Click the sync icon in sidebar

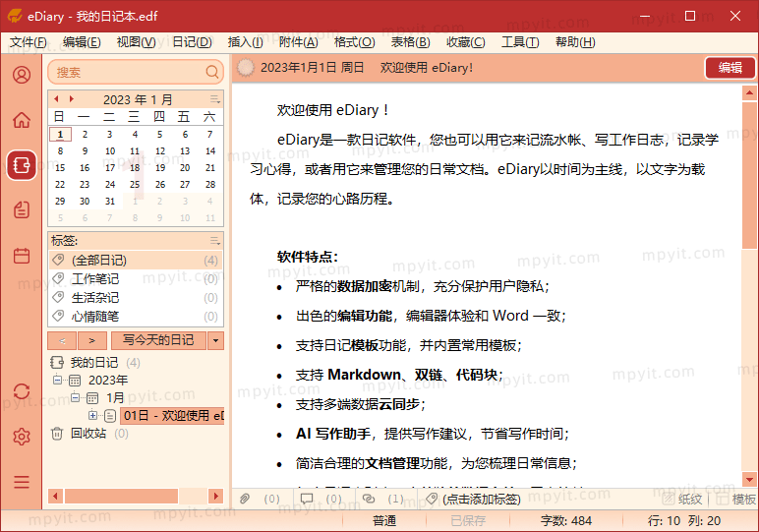pyautogui.click(x=22, y=391)
